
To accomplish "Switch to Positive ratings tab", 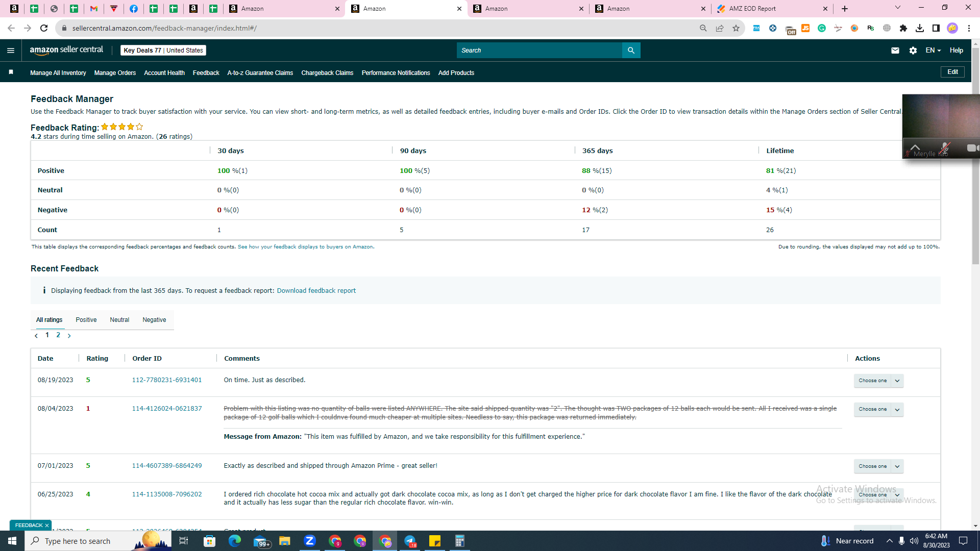I will [86, 320].
